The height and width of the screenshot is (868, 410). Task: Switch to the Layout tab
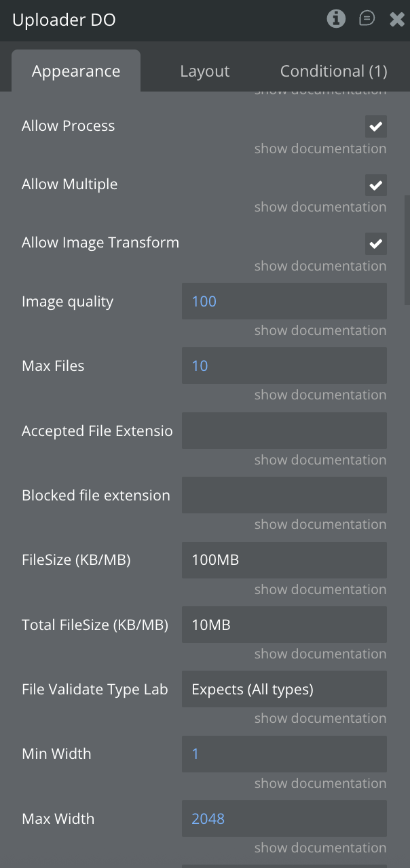pos(204,71)
